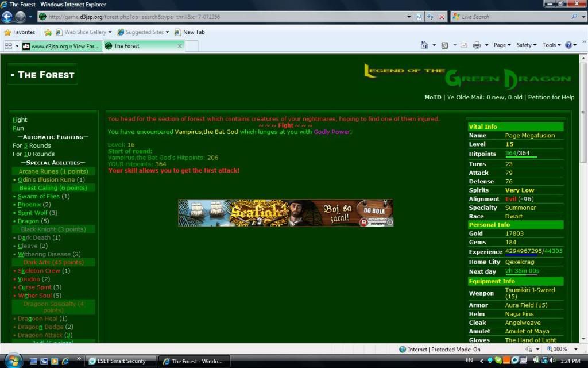This screenshot has height=368, width=588.
Task: Click the Fight link in sidebar
Action: coord(20,120)
